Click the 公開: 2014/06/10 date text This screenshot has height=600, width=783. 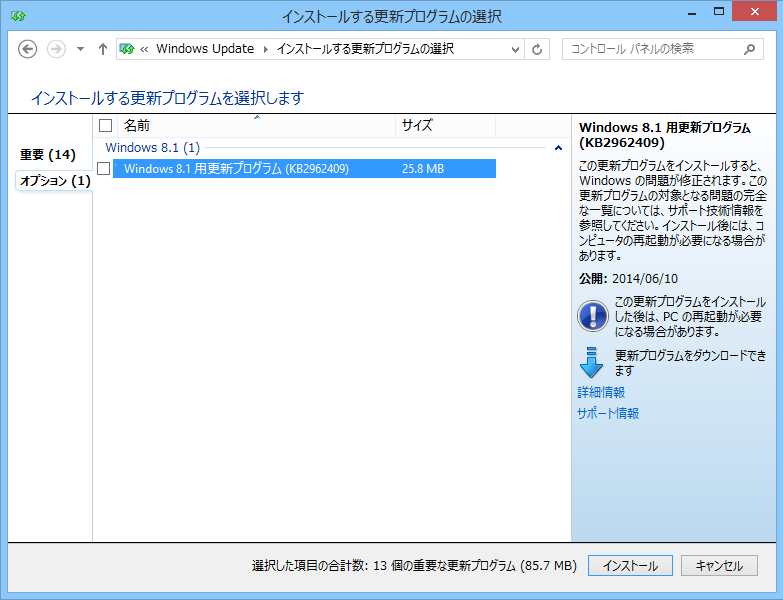coord(628,279)
